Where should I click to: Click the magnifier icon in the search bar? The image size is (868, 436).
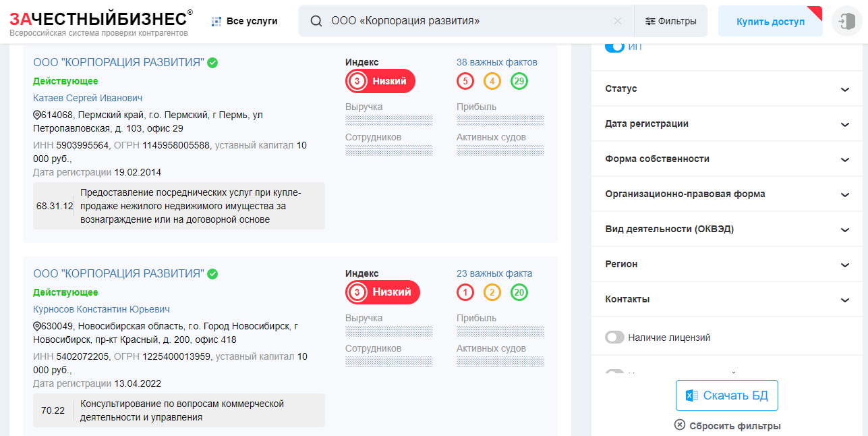315,21
